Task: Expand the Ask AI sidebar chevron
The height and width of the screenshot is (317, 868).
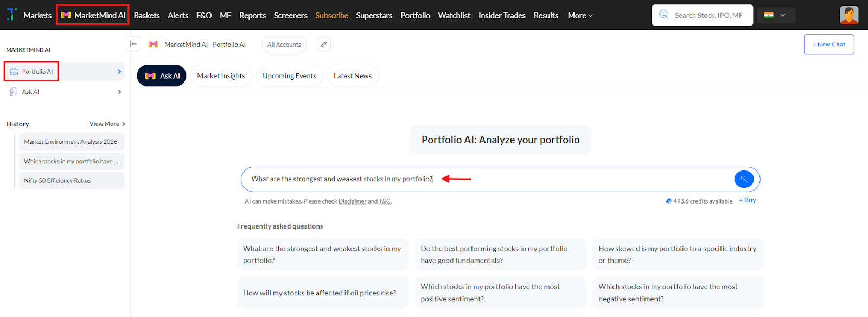Action: (x=119, y=92)
